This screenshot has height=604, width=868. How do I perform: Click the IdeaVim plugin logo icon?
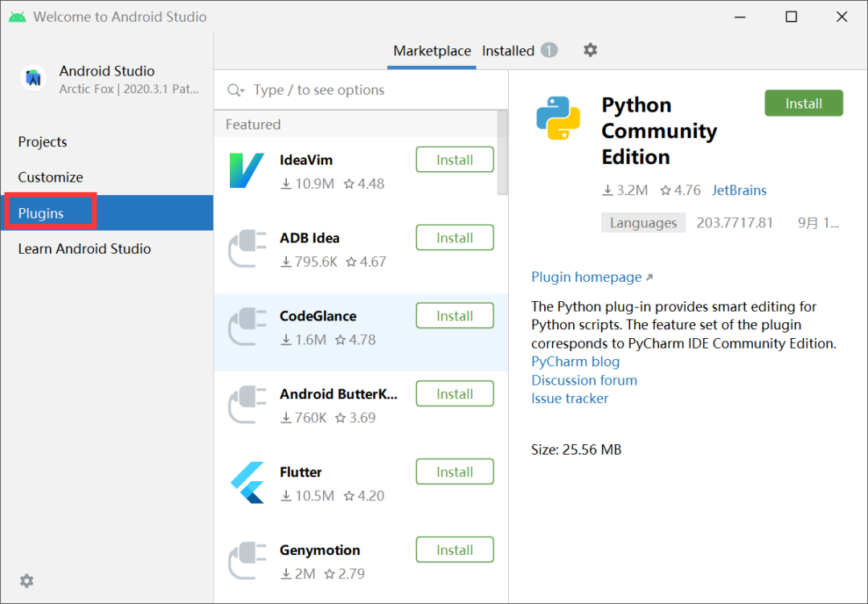click(247, 171)
